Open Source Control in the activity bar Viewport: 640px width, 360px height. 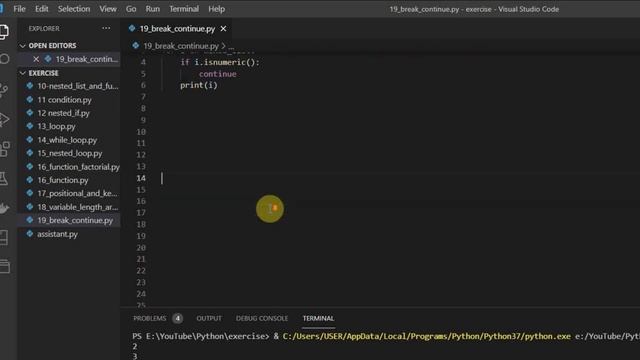click(4, 89)
